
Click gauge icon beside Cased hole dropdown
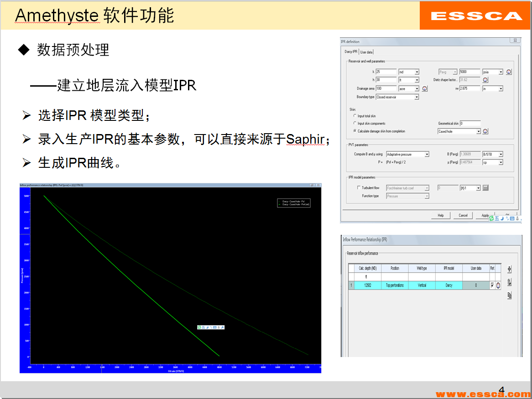coord(485,131)
